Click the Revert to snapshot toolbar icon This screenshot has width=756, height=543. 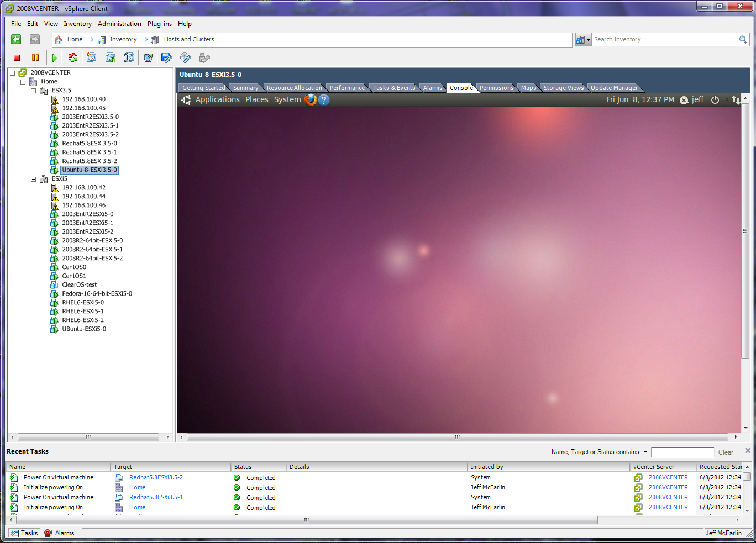click(111, 57)
